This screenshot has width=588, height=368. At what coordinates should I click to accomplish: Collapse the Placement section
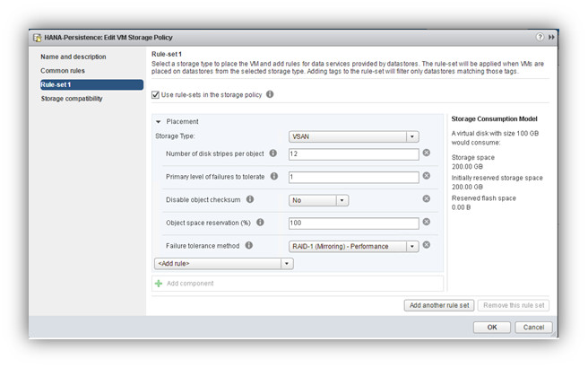(159, 121)
